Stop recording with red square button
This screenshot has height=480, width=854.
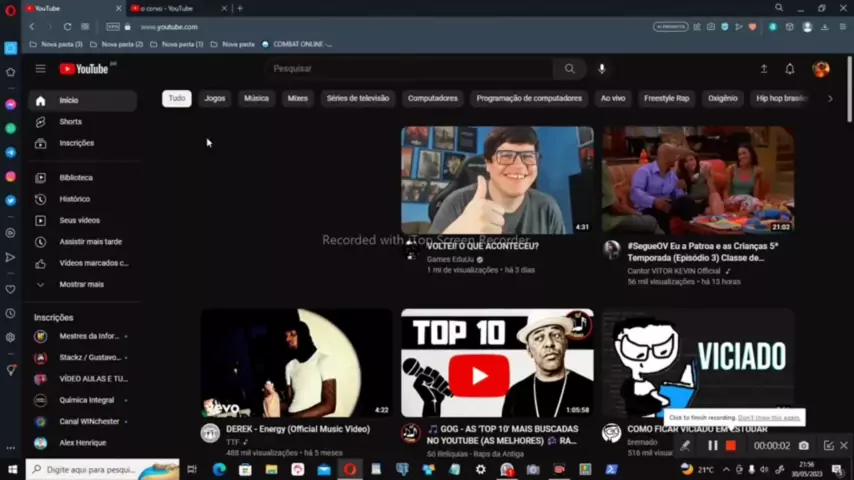coord(731,446)
